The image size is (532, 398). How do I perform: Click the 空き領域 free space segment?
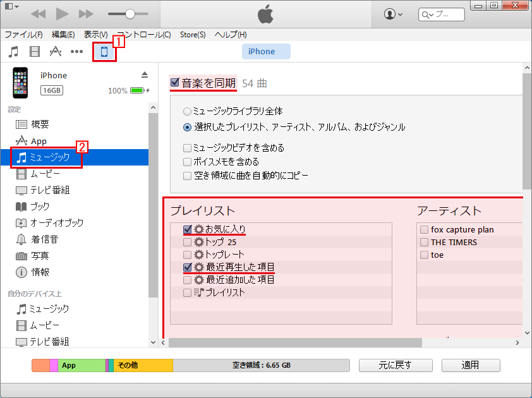pos(261,365)
